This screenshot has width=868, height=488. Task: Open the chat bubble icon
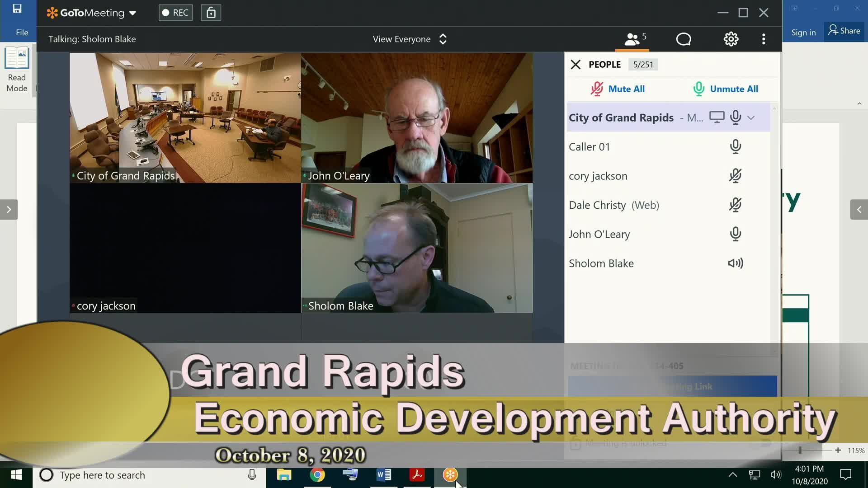click(x=684, y=39)
